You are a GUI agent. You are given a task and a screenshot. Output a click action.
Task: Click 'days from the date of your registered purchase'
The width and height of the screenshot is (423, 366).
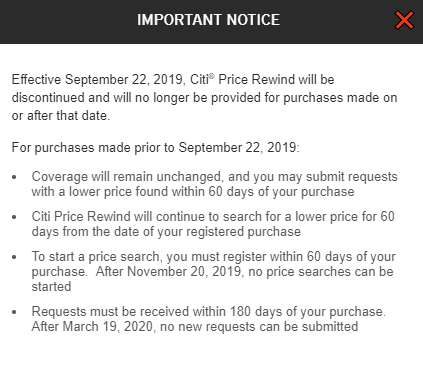click(166, 232)
